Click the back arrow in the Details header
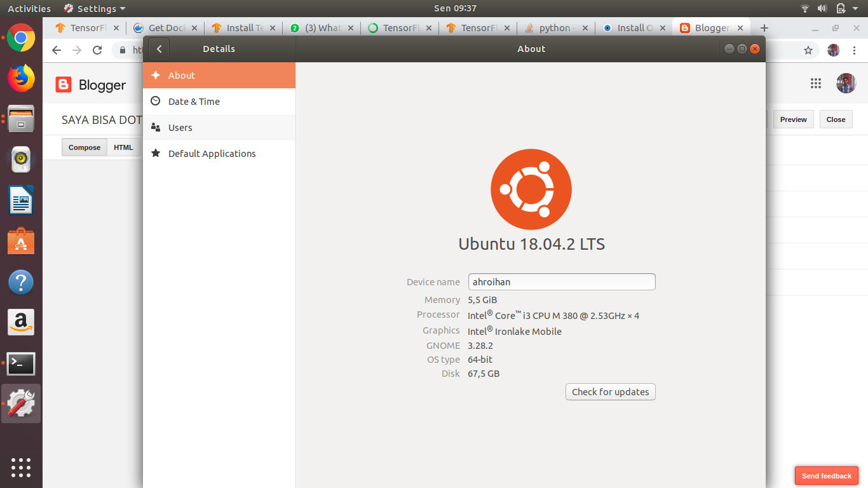This screenshot has width=868, height=488. (158, 49)
